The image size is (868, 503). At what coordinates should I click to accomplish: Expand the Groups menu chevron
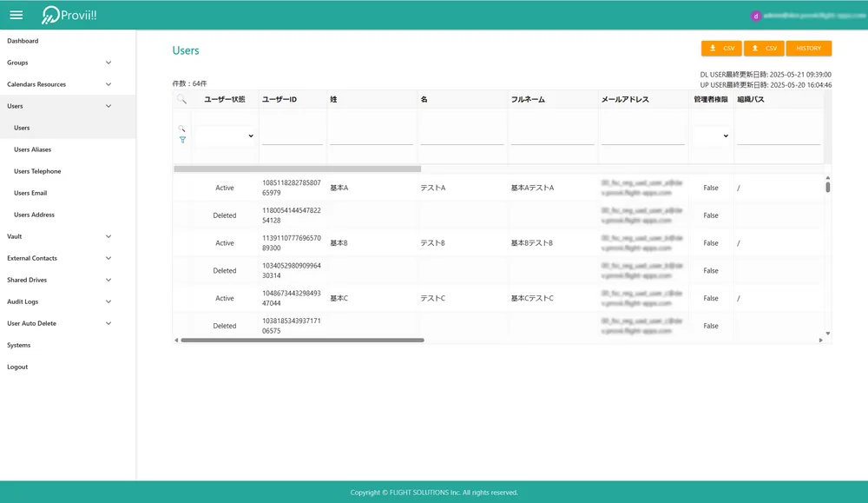pos(108,63)
